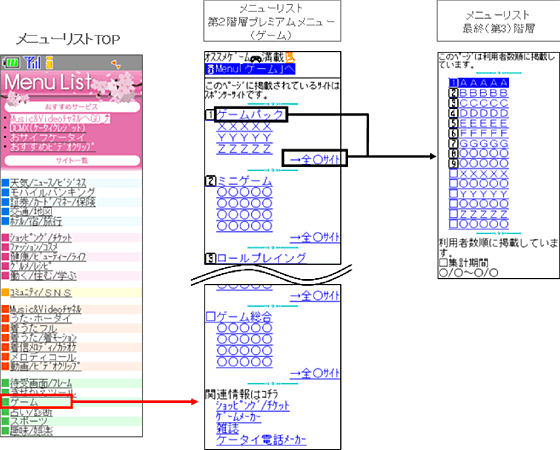Open the ゲームパック section link
The width and height of the screenshot is (560, 450).
coord(250,115)
